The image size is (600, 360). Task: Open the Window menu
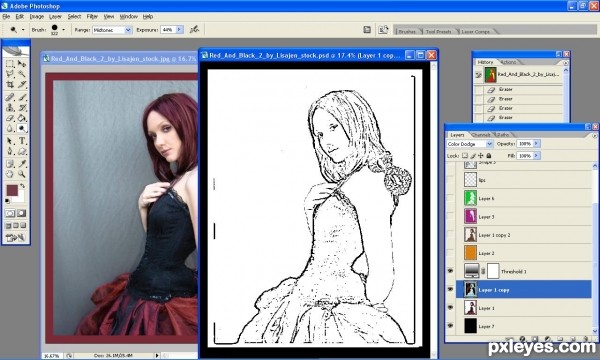(x=129, y=16)
